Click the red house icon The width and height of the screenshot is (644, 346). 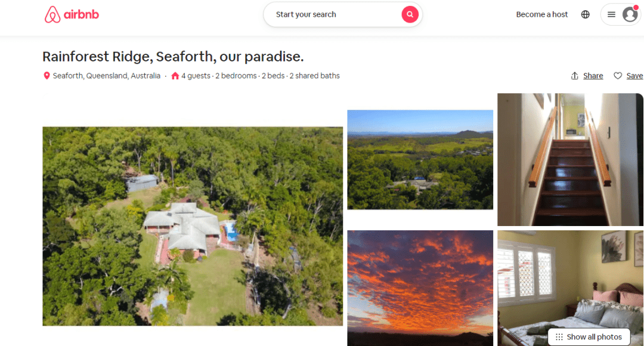click(x=175, y=76)
